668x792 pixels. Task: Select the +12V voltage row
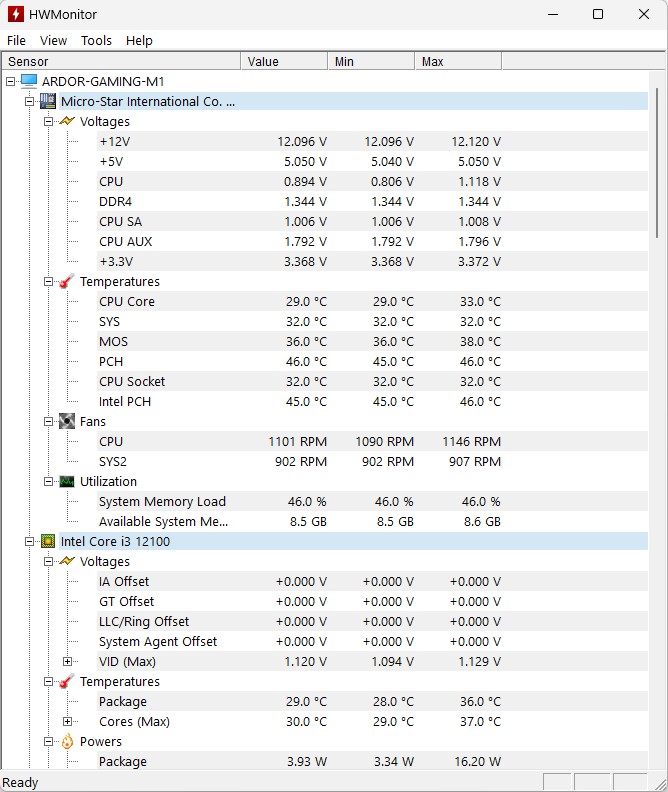[x=372, y=141]
